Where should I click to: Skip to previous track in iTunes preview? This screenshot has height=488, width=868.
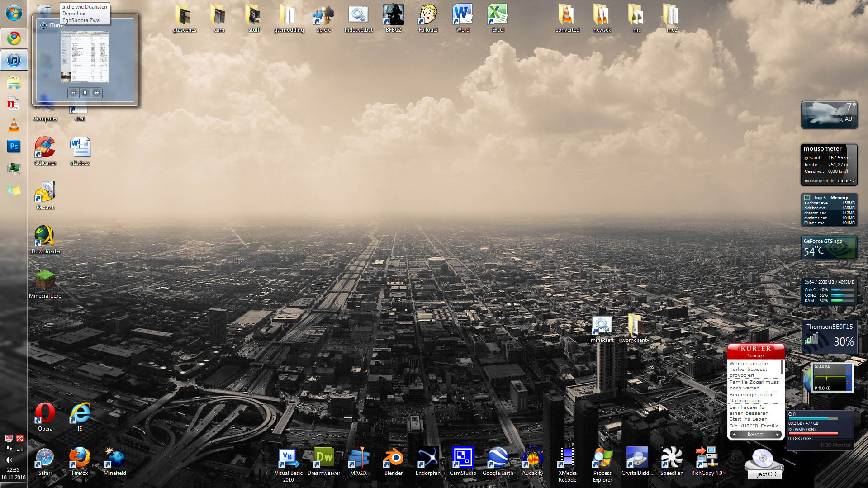[x=73, y=93]
